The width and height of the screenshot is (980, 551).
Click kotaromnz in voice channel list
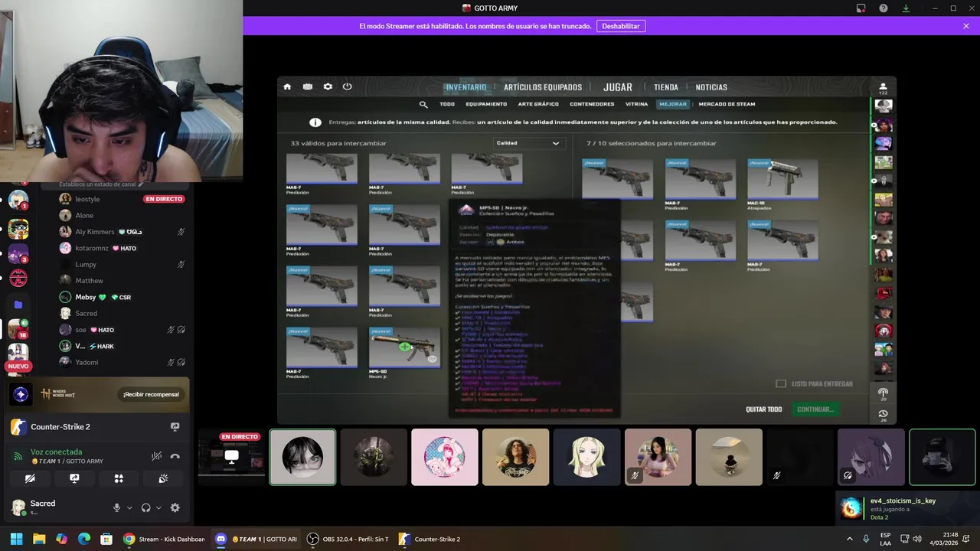tap(92, 248)
